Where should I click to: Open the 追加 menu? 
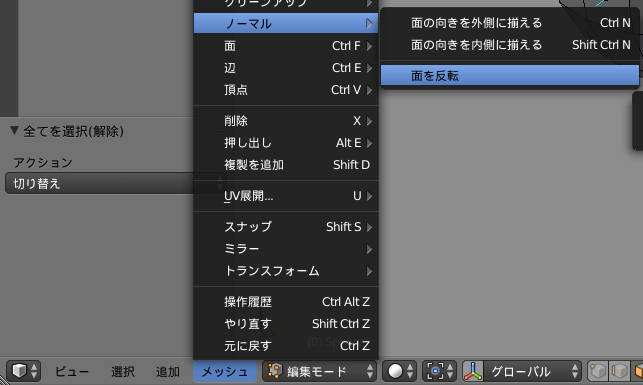click(168, 371)
